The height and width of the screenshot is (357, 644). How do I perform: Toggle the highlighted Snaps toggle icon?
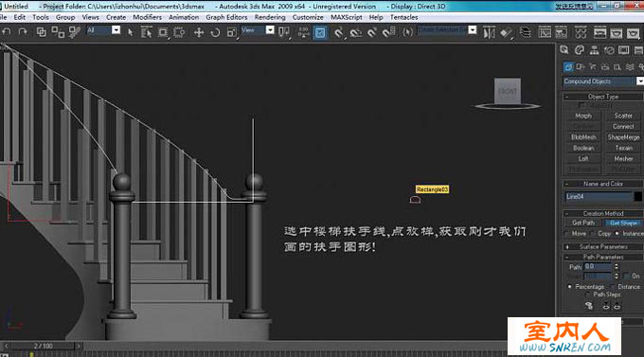click(x=320, y=32)
